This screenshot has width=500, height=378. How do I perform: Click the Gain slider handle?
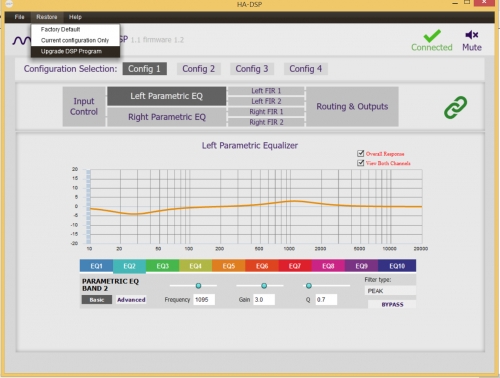coord(264,286)
